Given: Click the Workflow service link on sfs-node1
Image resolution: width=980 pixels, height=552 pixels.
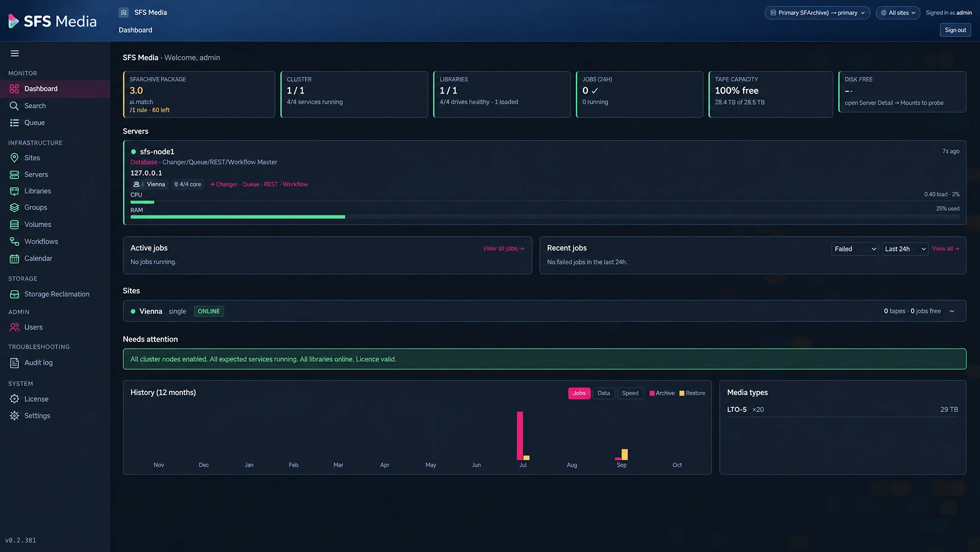Looking at the screenshot, I should pyautogui.click(x=295, y=185).
